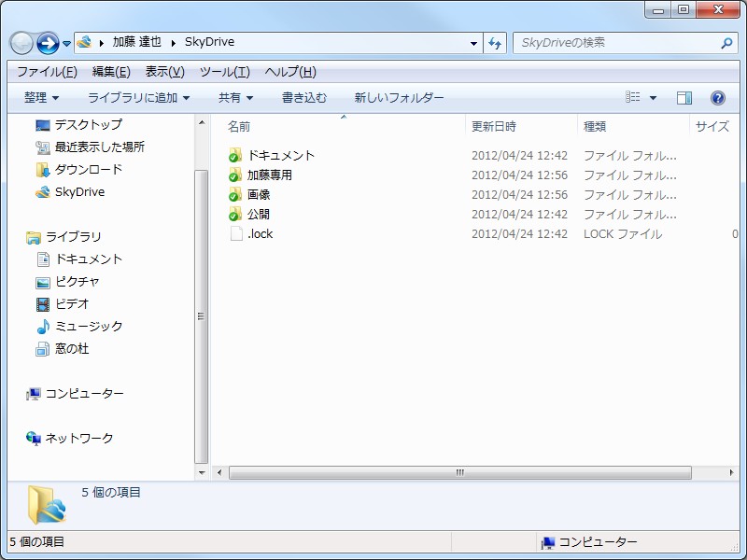The image size is (747, 560).
Task: Click the refresh icon next to address bar
Action: coord(496,43)
